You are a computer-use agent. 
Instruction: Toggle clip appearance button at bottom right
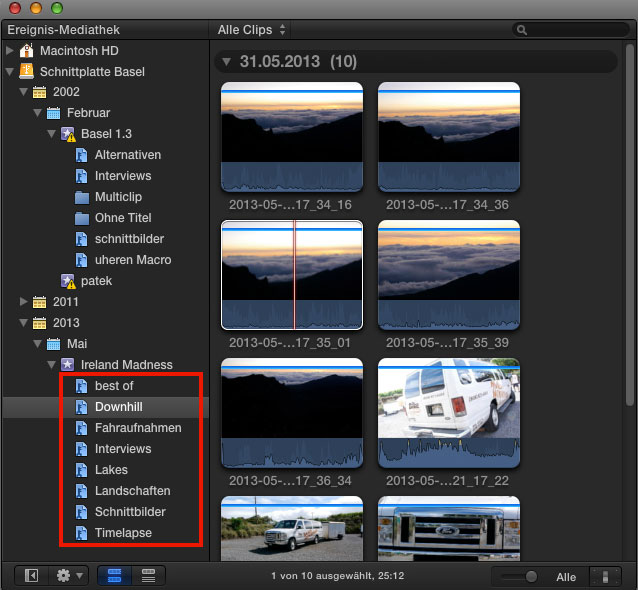pyautogui.click(x=603, y=576)
